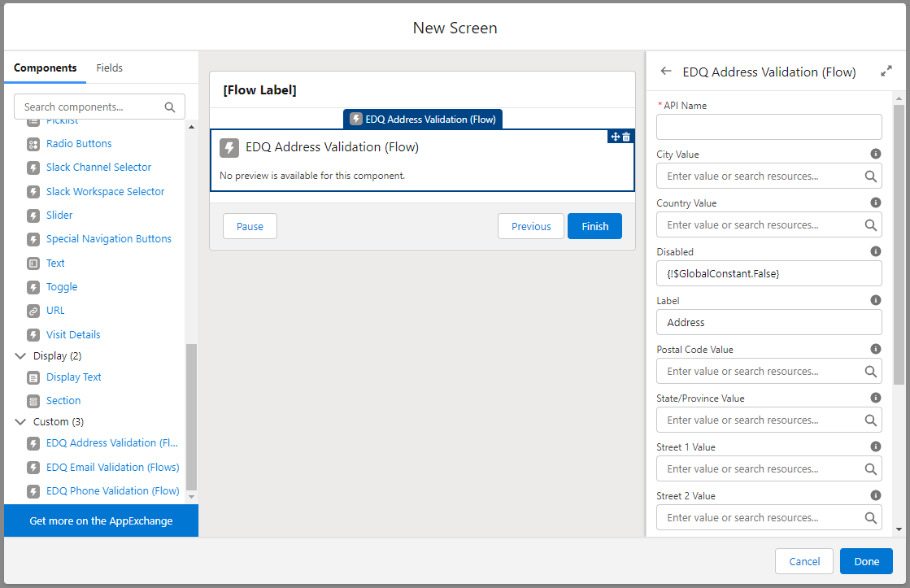The image size is (910, 588).
Task: Click inside the API Name field
Action: click(x=768, y=127)
